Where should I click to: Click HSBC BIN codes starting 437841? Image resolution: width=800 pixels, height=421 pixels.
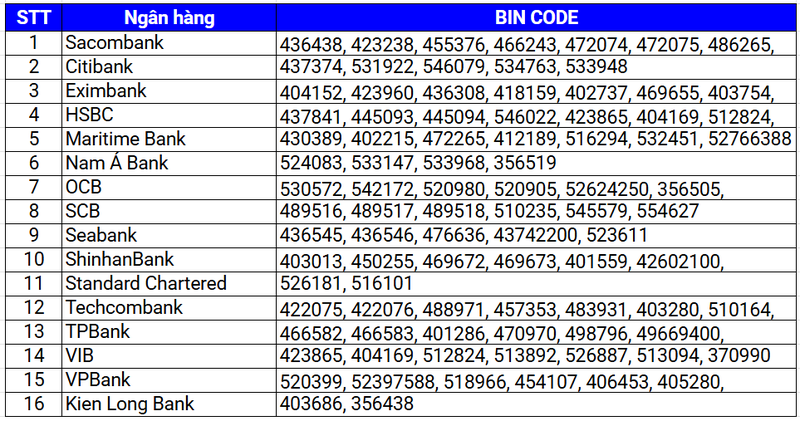tap(537, 115)
